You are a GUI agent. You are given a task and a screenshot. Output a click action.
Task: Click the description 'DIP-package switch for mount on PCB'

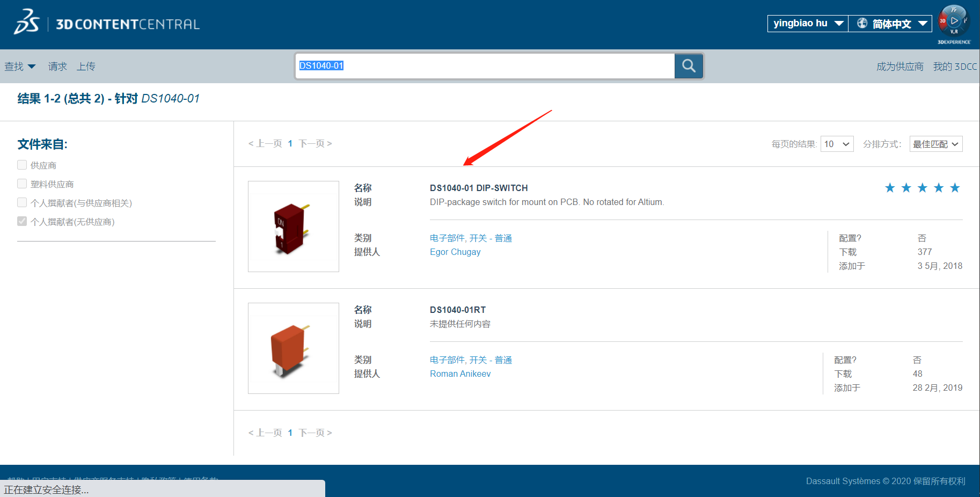pyautogui.click(x=547, y=202)
